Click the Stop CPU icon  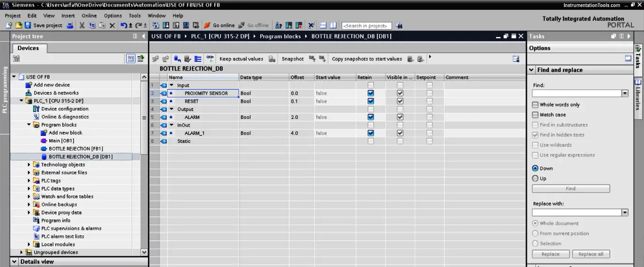(x=298, y=25)
